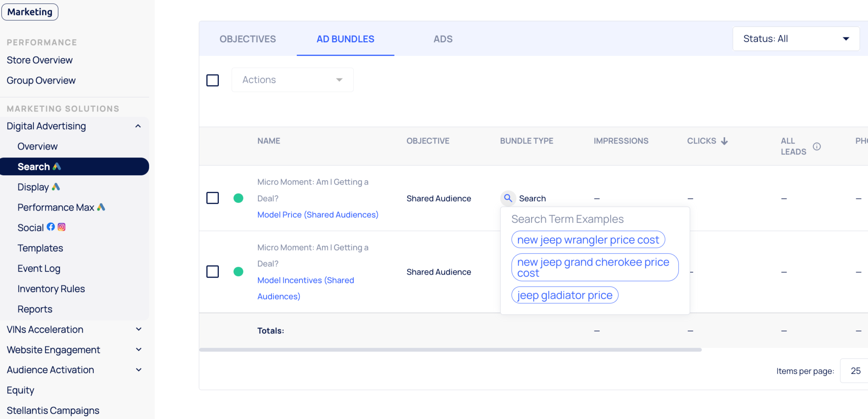Open Inventory Rules in the sidebar
The width and height of the screenshot is (868, 419).
click(51, 289)
